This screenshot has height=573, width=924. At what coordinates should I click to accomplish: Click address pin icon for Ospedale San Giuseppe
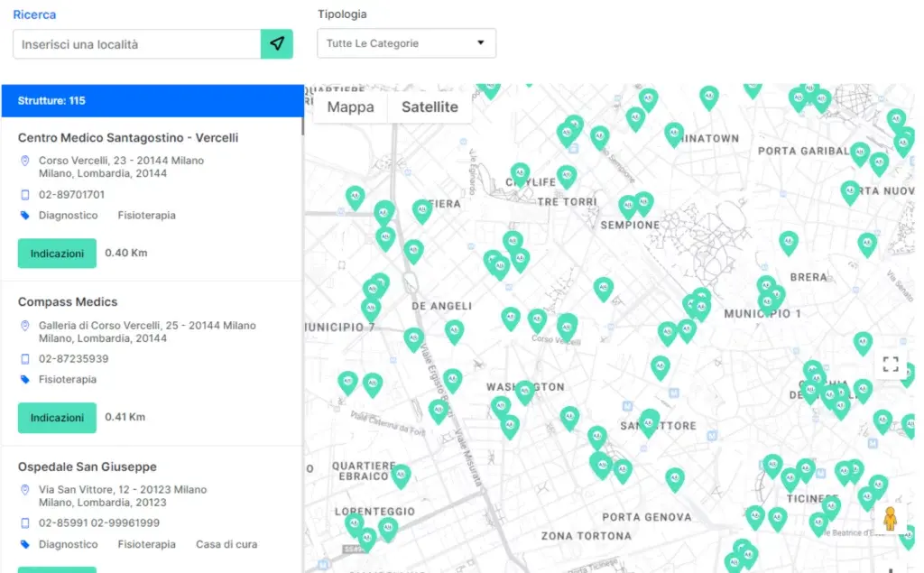click(x=24, y=489)
